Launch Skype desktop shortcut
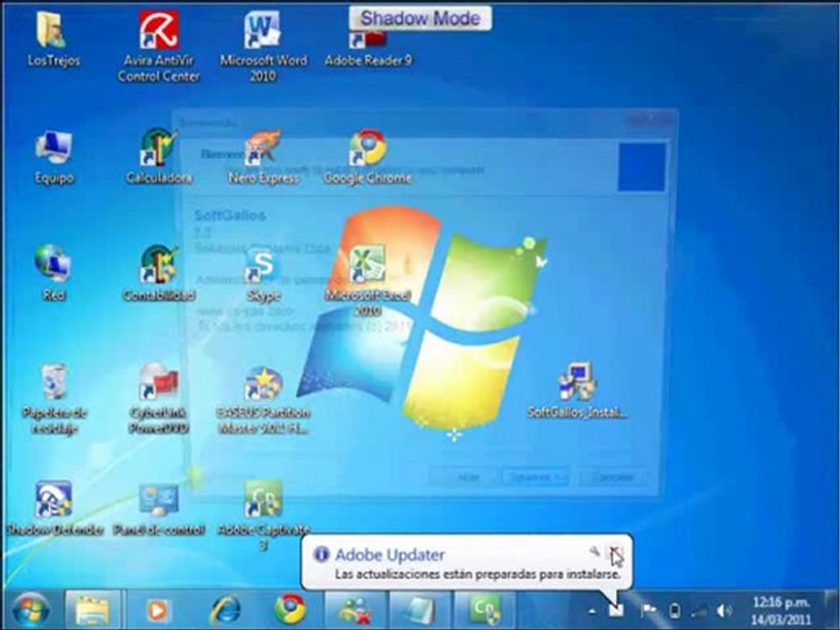The image size is (840, 630). pos(263,274)
